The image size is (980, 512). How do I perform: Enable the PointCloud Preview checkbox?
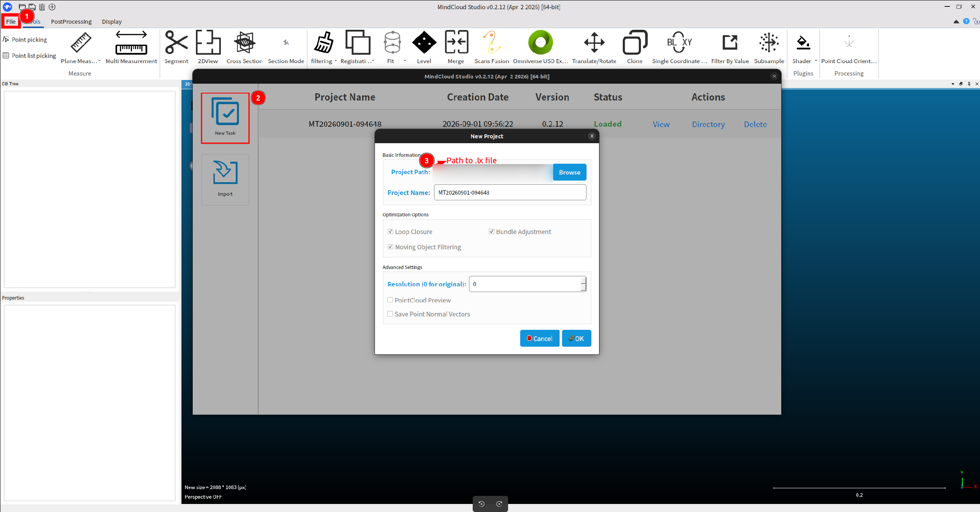tap(390, 300)
